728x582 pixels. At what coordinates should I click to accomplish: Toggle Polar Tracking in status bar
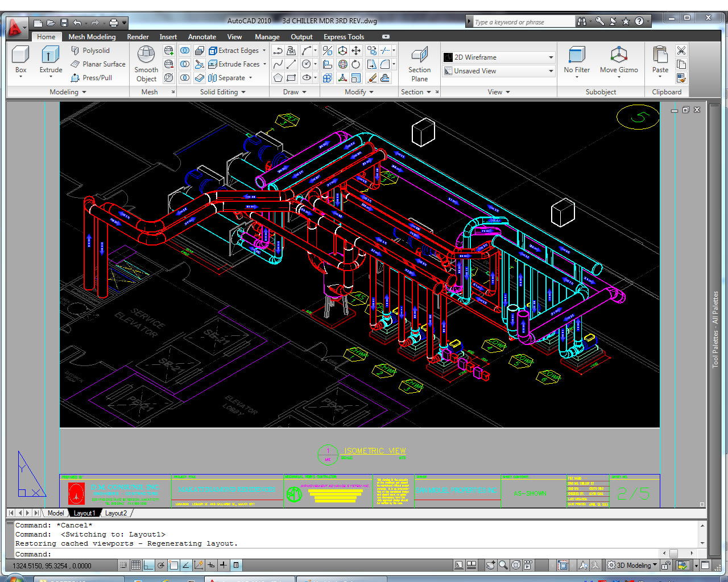[161, 565]
